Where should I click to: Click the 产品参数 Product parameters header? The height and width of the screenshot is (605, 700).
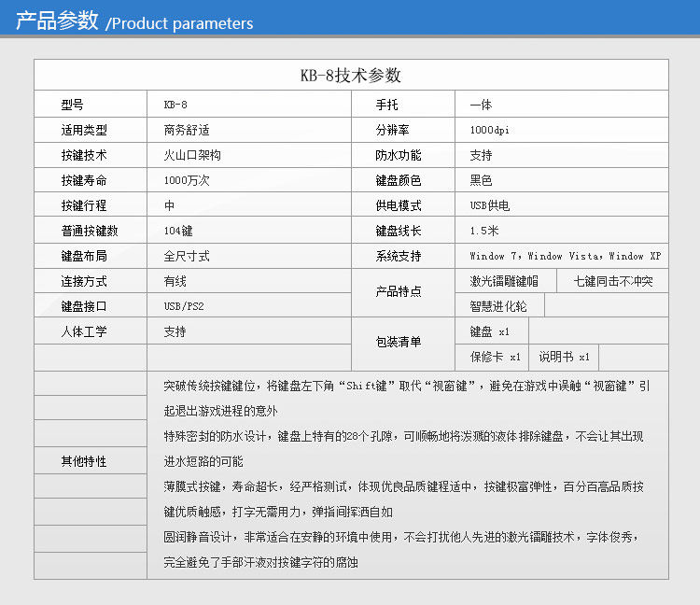134,21
